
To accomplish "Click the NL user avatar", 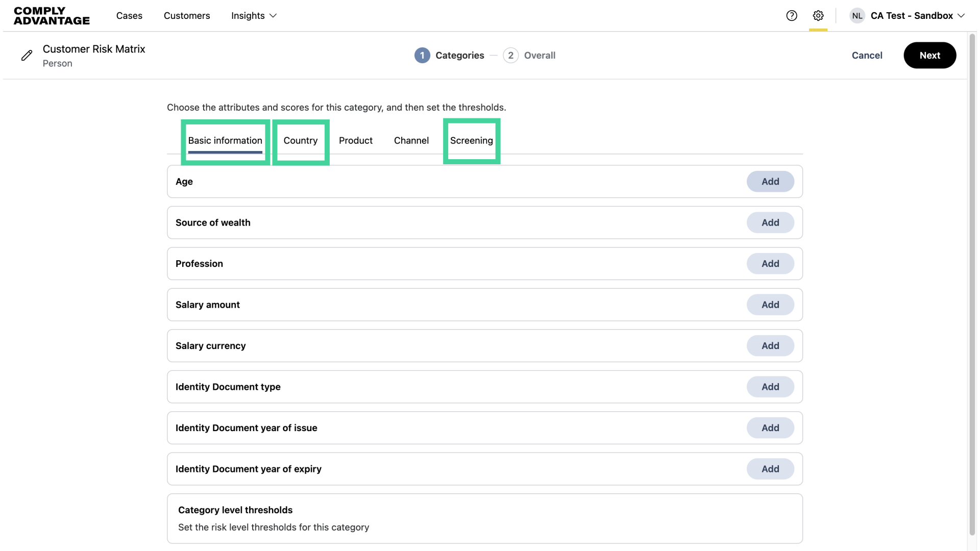I will 857,16.
